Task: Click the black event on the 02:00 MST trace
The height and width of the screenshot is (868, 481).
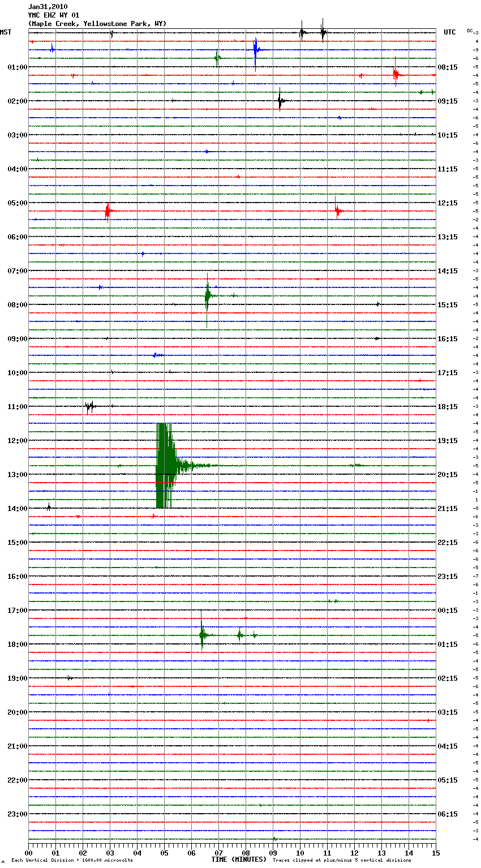Action: 281,101
